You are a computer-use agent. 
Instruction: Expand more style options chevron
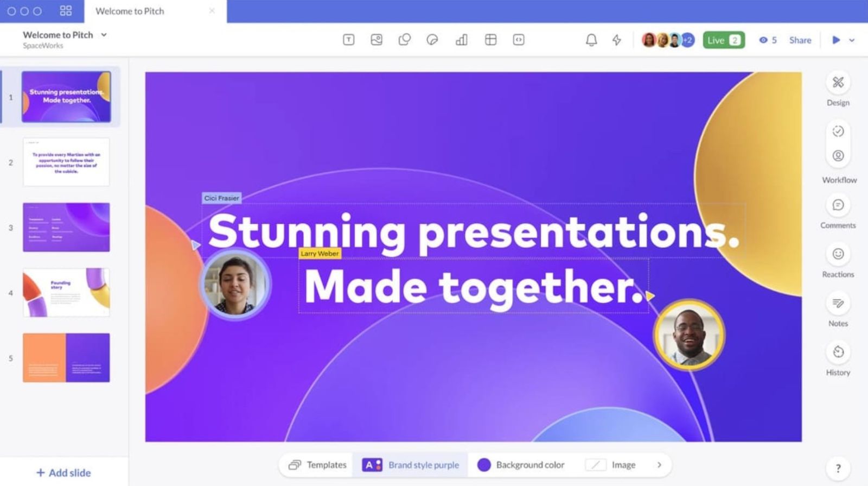(659, 465)
